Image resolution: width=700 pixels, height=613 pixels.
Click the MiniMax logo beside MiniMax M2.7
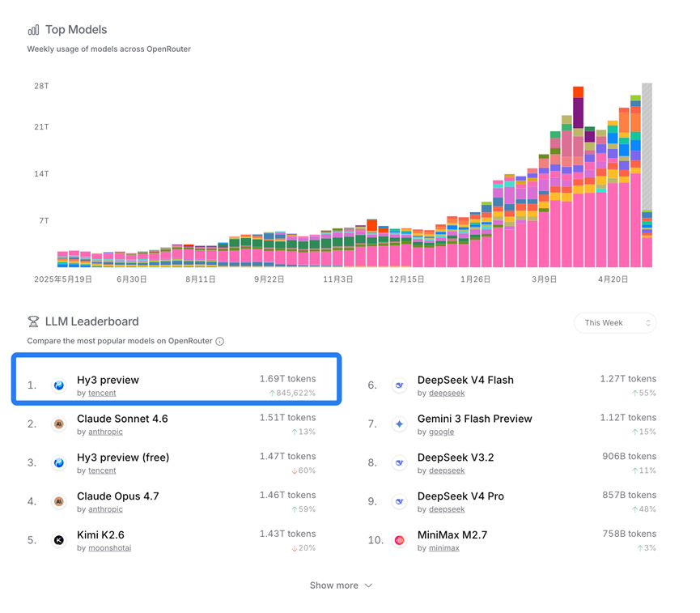pyautogui.click(x=399, y=540)
